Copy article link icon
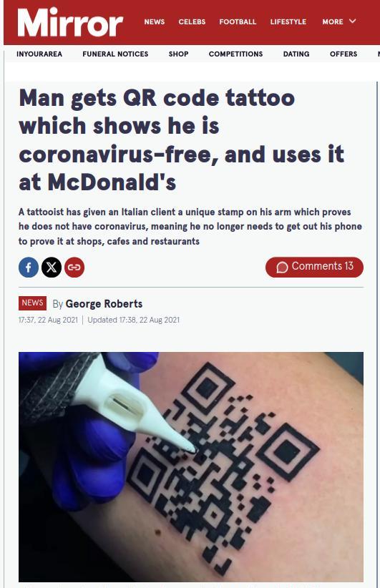This screenshot has width=380, height=588. tap(74, 268)
